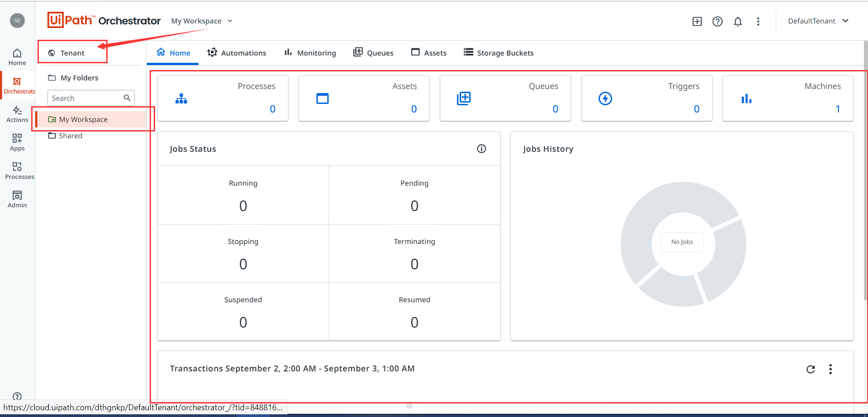The width and height of the screenshot is (868, 417).
Task: Click the Triggers count 0
Action: coord(697,109)
